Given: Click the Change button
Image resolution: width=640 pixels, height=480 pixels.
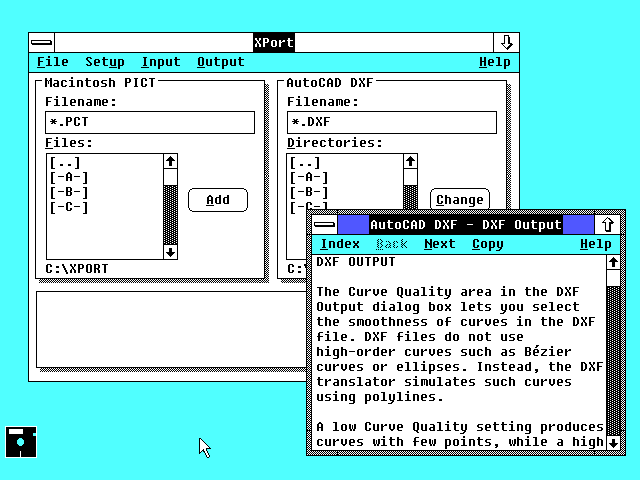Looking at the screenshot, I should pyautogui.click(x=460, y=200).
